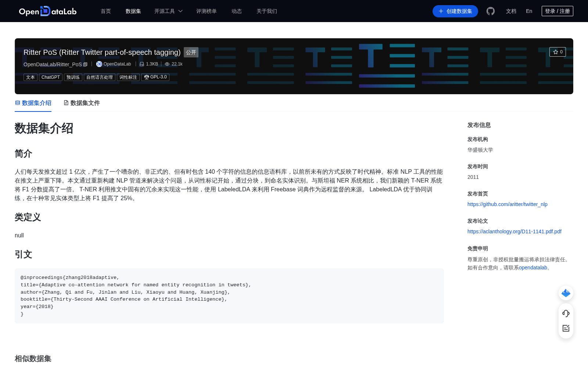Open the 评测榜单 menu item
This screenshot has width=588, height=368.
pos(207,11)
